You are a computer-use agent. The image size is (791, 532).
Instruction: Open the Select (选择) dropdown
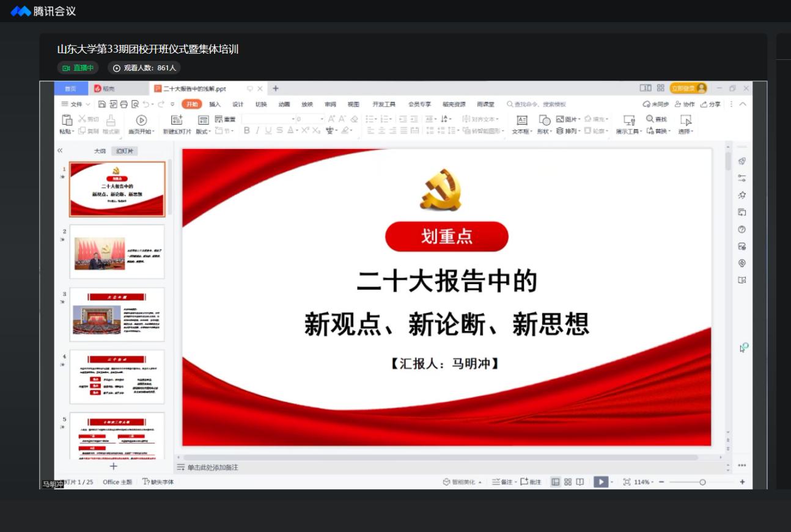(686, 125)
